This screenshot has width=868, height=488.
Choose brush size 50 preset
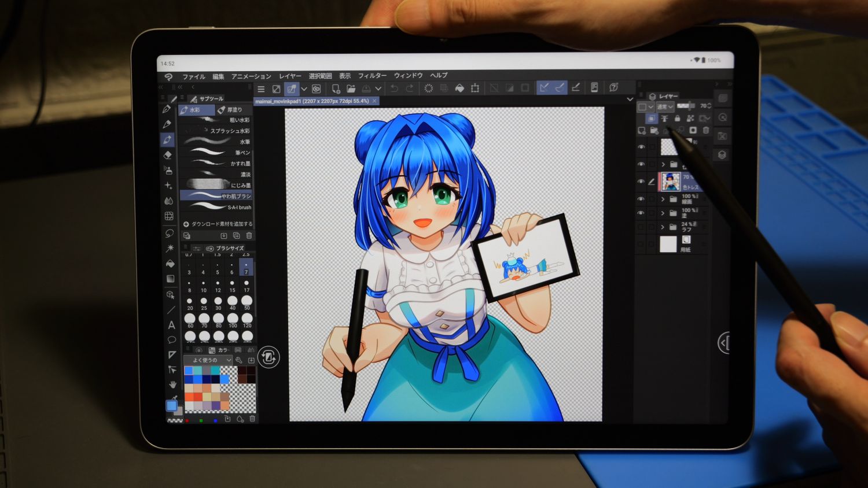[x=247, y=301]
